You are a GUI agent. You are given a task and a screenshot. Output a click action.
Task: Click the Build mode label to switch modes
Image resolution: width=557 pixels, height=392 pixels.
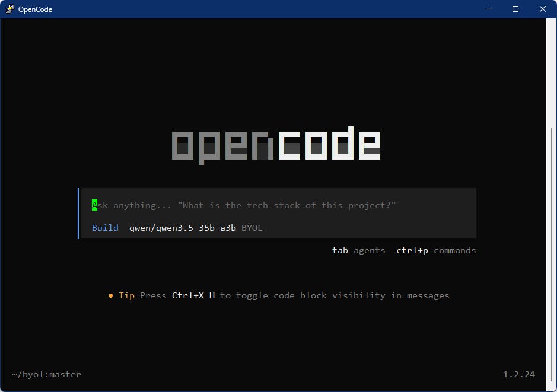[105, 227]
